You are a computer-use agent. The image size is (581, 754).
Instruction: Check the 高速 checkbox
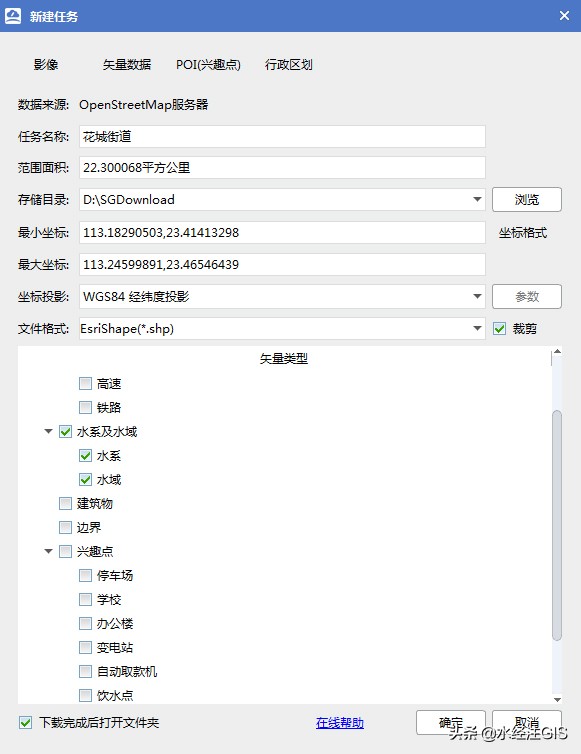(85, 383)
